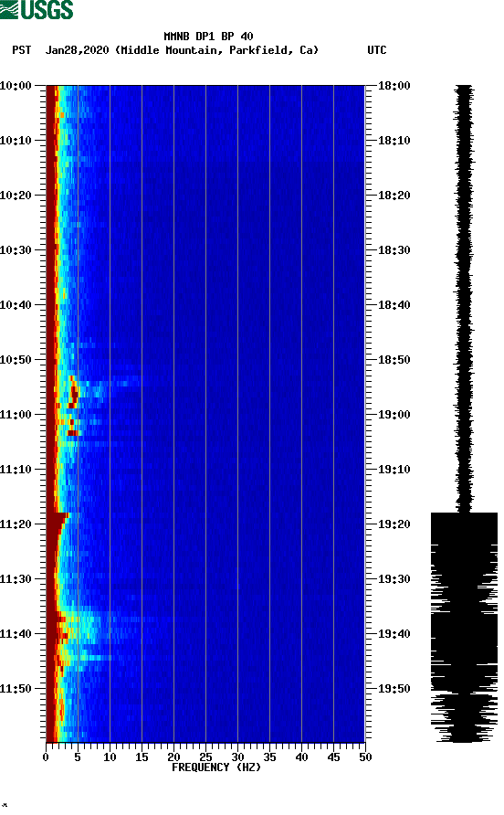Click the '18:40' UTC time label
Image resolution: width=504 pixels, height=815 pixels.
pos(394,305)
